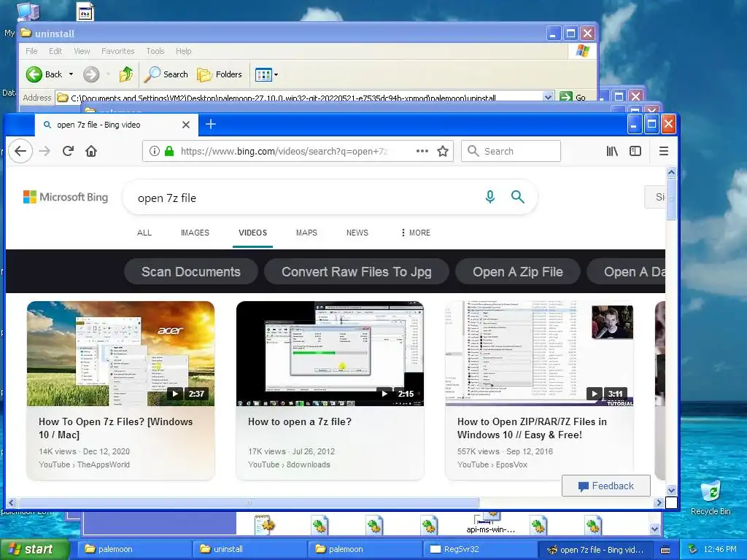Show site information icon in URL bar
747x560 pixels.
point(155,152)
